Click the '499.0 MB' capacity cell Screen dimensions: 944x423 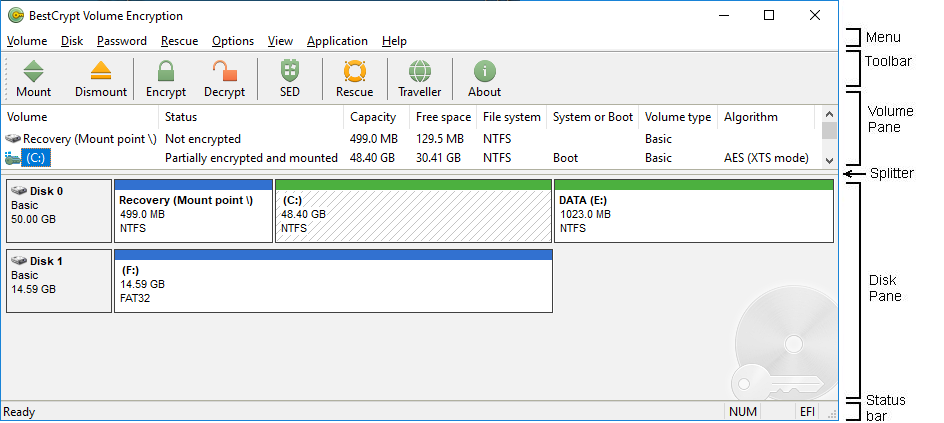373,139
